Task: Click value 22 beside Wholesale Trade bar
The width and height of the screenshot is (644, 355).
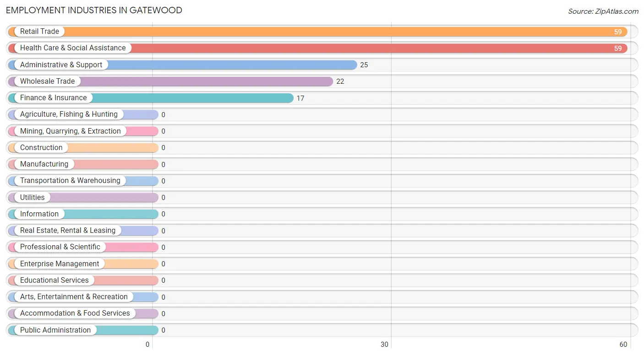Action: (340, 81)
